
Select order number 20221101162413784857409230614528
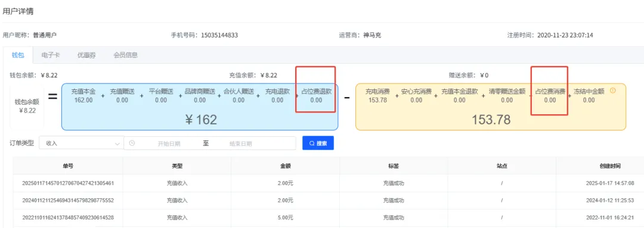pos(68,218)
